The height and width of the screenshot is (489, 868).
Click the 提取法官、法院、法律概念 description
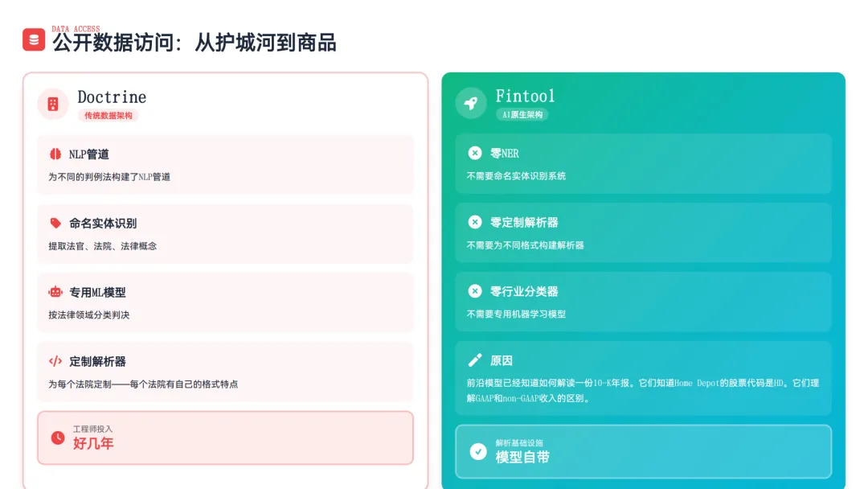103,246
